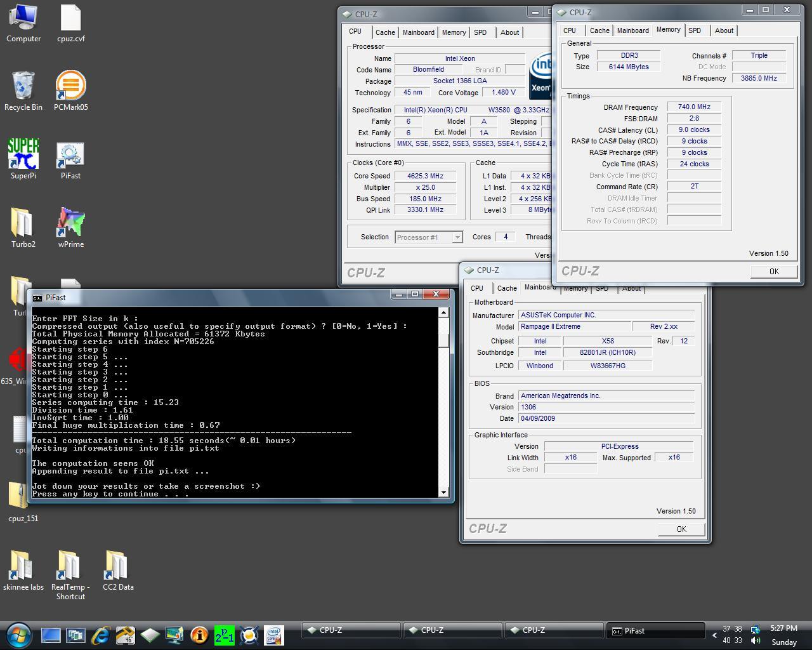The height and width of the screenshot is (650, 812).
Task: Select the RealTemp - Shortcut icon
Action: point(70,575)
